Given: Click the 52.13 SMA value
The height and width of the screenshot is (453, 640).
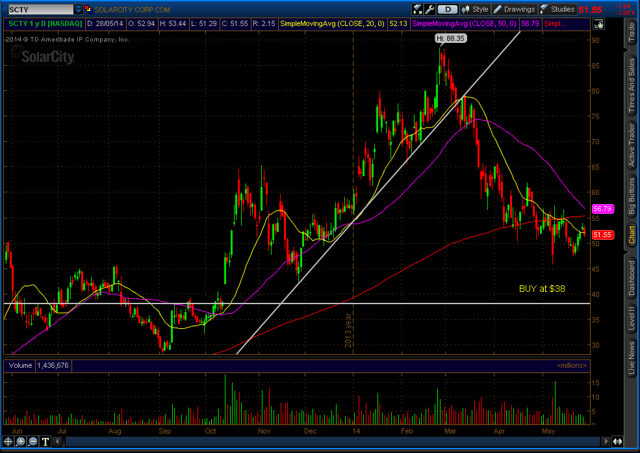Looking at the screenshot, I should click(x=398, y=24).
